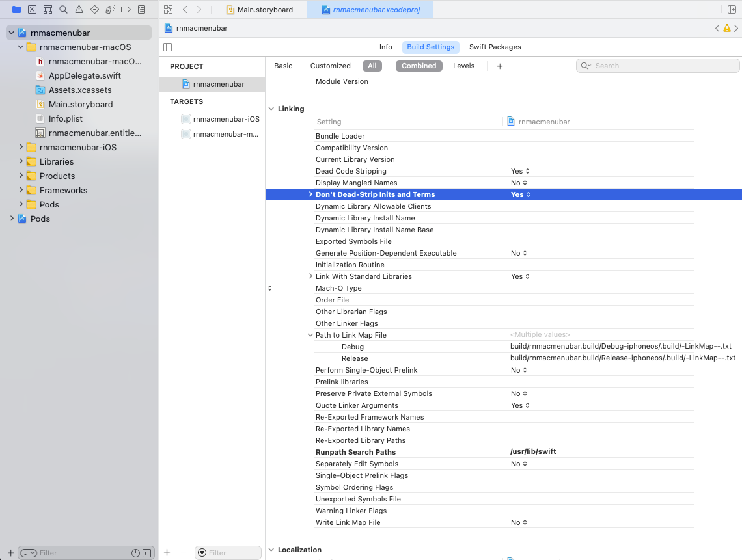This screenshot has width=742, height=560.
Task: Collapse the Localization section
Action: [271, 550]
